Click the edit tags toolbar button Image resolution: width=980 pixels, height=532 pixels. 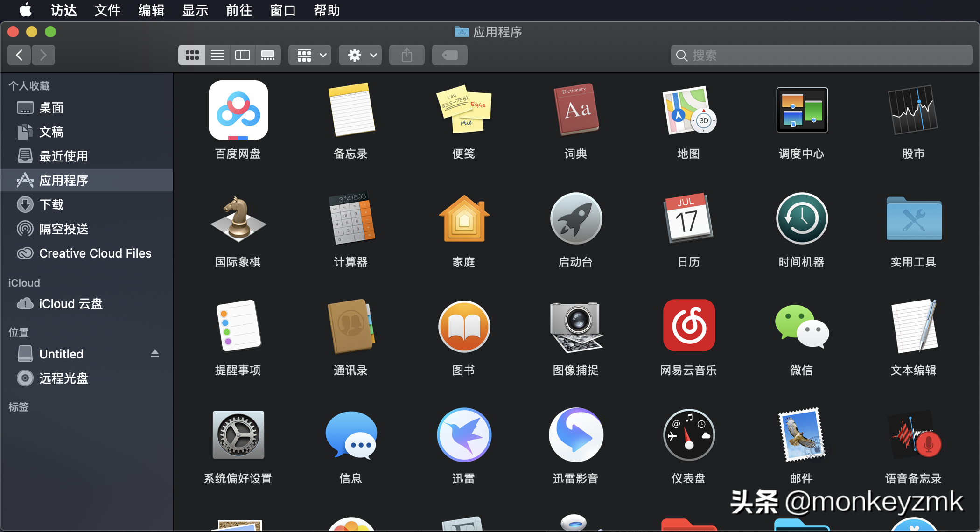450,55
